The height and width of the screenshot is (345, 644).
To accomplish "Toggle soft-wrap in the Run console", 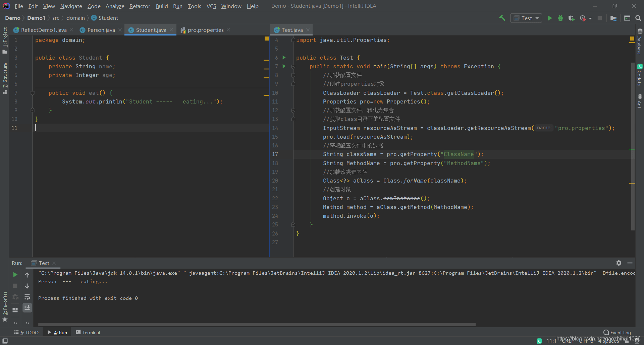I will click(x=27, y=297).
